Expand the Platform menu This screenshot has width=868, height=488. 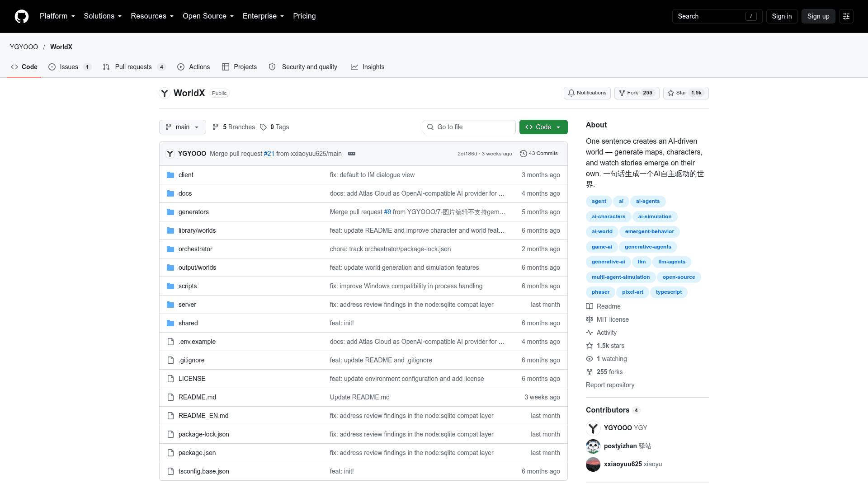pyautogui.click(x=57, y=16)
